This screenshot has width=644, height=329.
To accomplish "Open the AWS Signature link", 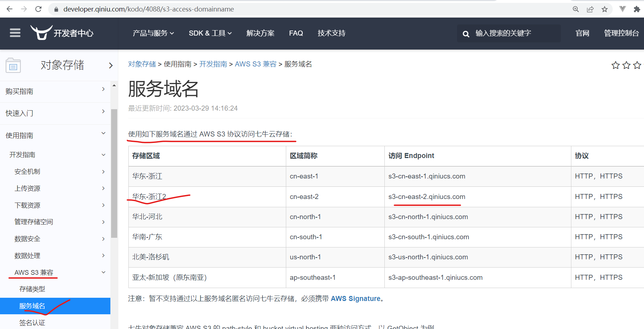I will coord(355,298).
